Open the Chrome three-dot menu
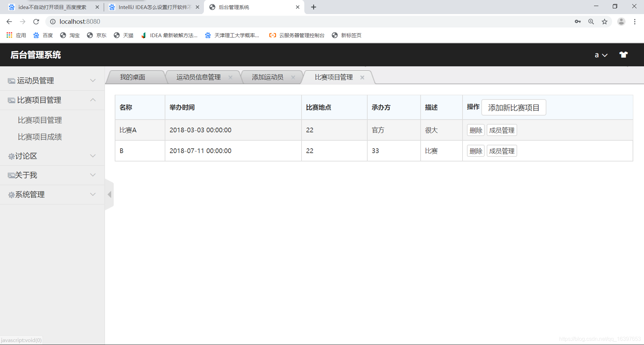Viewport: 644px width, 345px height. [635, 21]
